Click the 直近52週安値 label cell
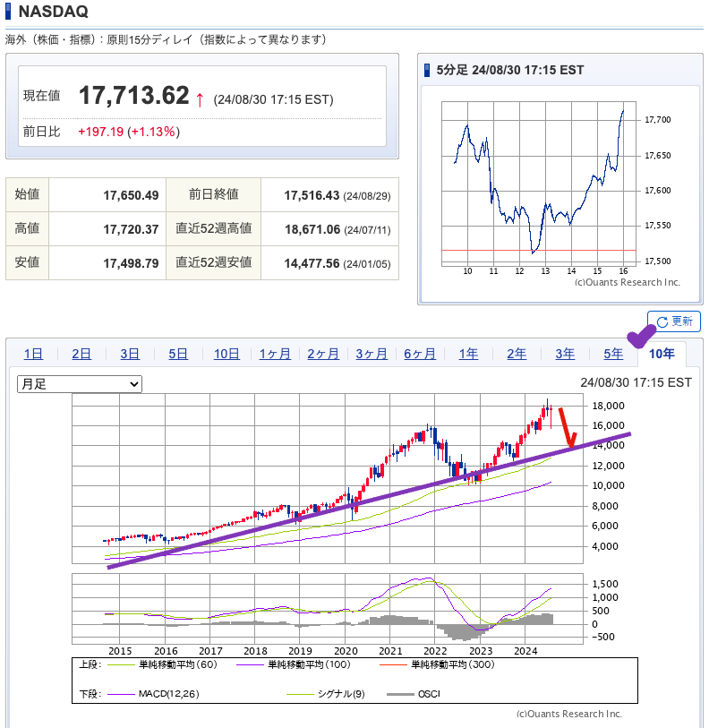The image size is (709, 728). [x=214, y=262]
